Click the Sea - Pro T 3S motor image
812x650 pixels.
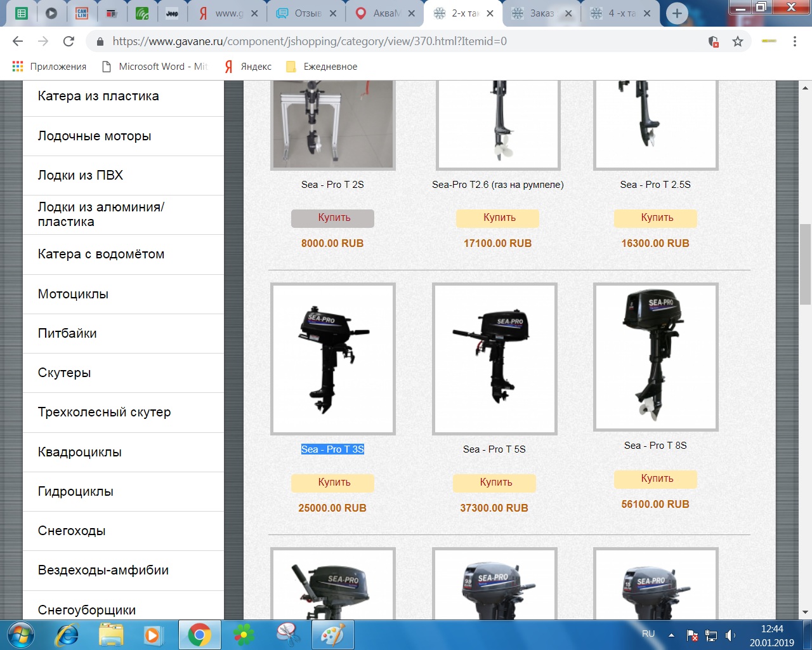tap(333, 359)
